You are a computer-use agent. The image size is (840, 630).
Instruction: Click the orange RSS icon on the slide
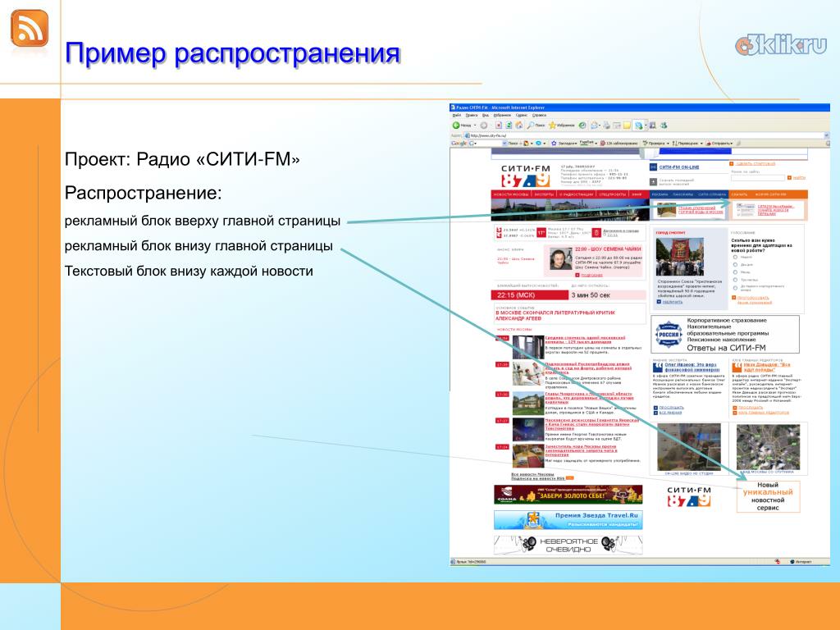tap(30, 28)
